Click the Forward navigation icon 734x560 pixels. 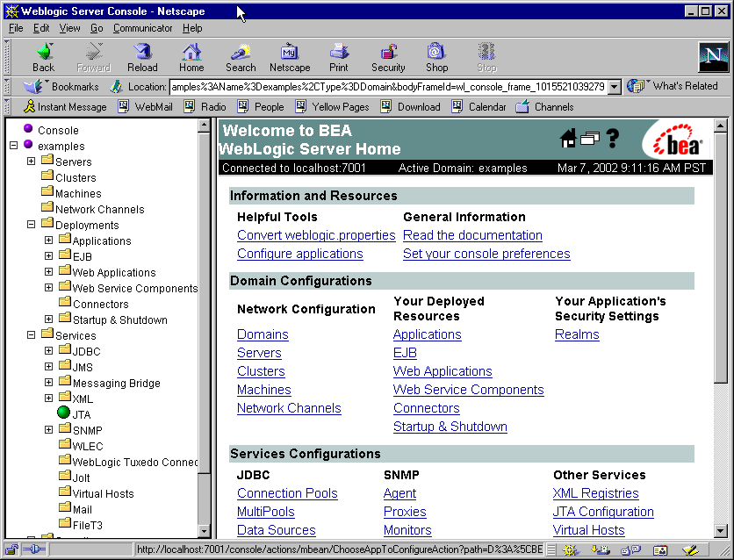pyautogui.click(x=94, y=58)
